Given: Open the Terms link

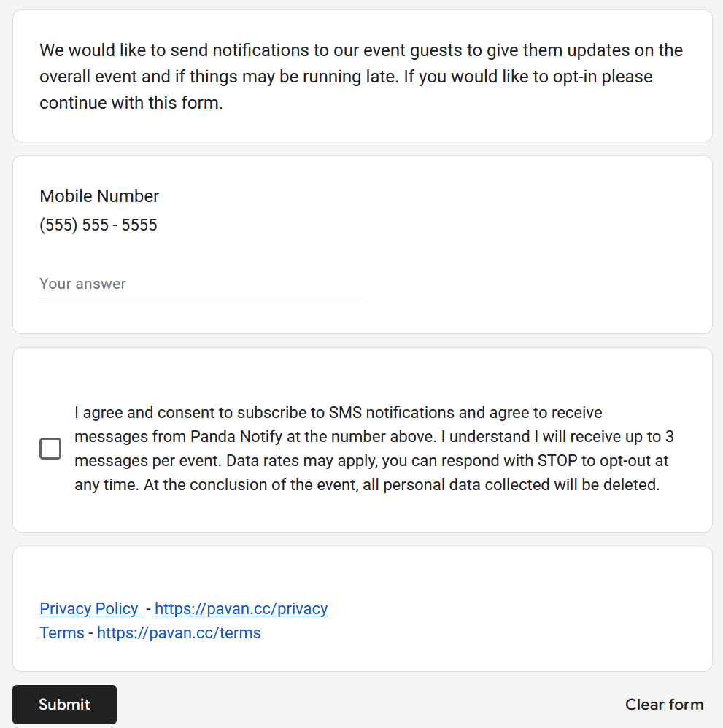Looking at the screenshot, I should (62, 632).
